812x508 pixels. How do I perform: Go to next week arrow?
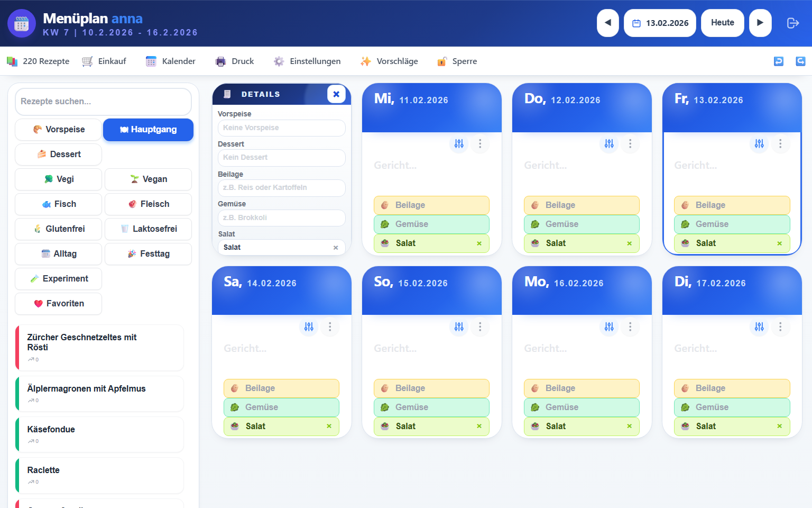(x=760, y=23)
